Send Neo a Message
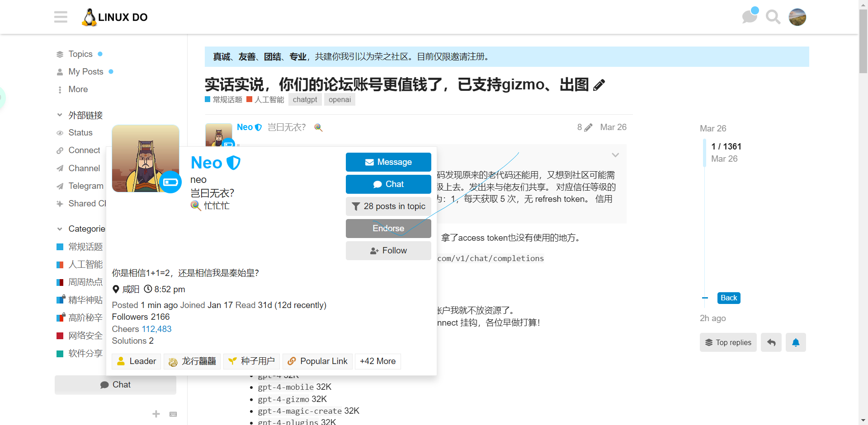This screenshot has width=868, height=425. point(388,162)
